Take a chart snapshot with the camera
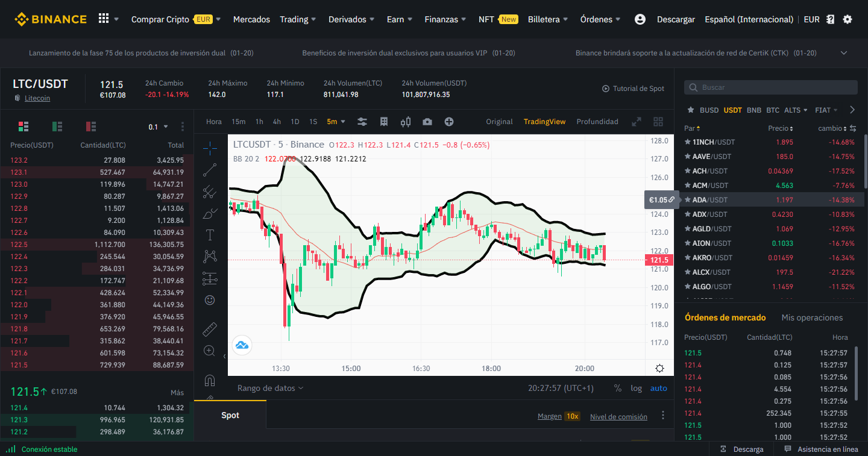 427,122
